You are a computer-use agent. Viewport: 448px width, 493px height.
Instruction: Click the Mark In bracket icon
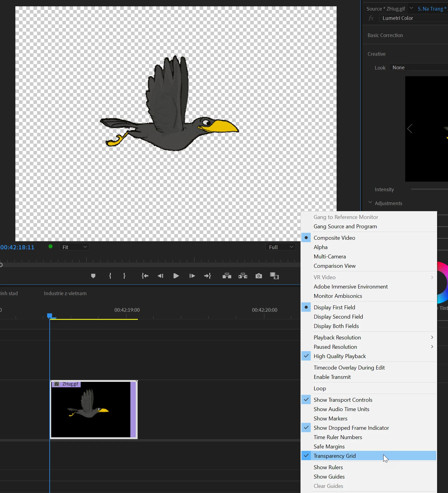[110, 276]
